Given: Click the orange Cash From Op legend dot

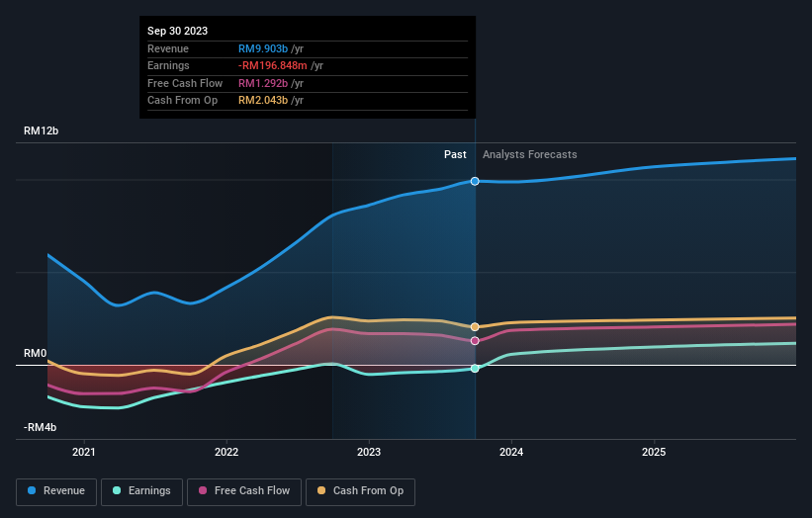Looking at the screenshot, I should [x=321, y=490].
